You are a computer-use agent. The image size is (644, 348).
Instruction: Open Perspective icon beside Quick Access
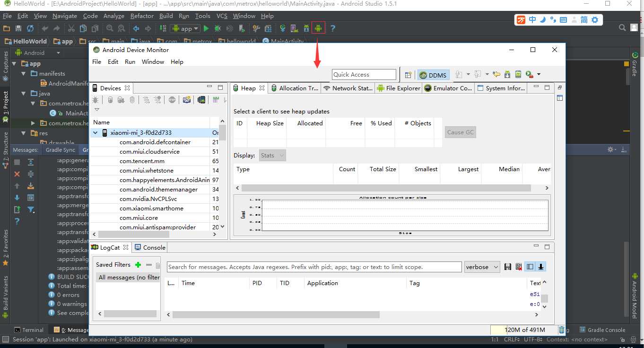tap(408, 75)
